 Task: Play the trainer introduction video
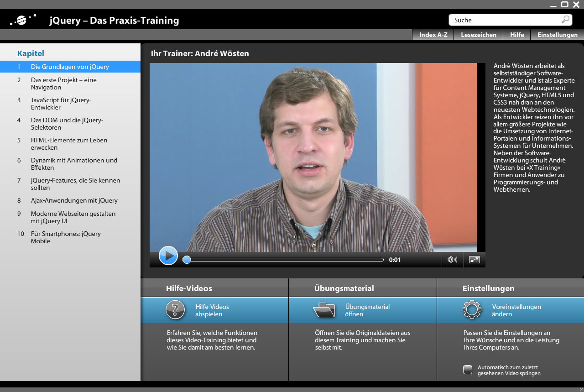point(168,256)
